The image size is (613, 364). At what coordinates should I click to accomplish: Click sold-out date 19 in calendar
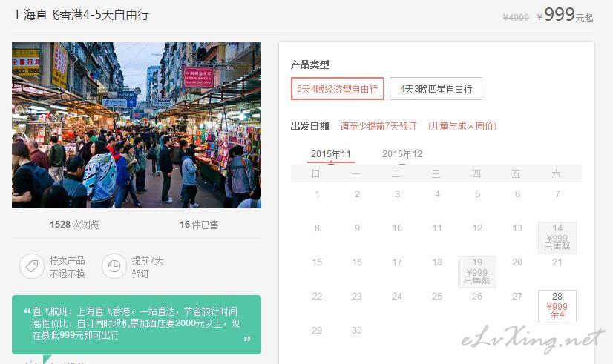(477, 272)
